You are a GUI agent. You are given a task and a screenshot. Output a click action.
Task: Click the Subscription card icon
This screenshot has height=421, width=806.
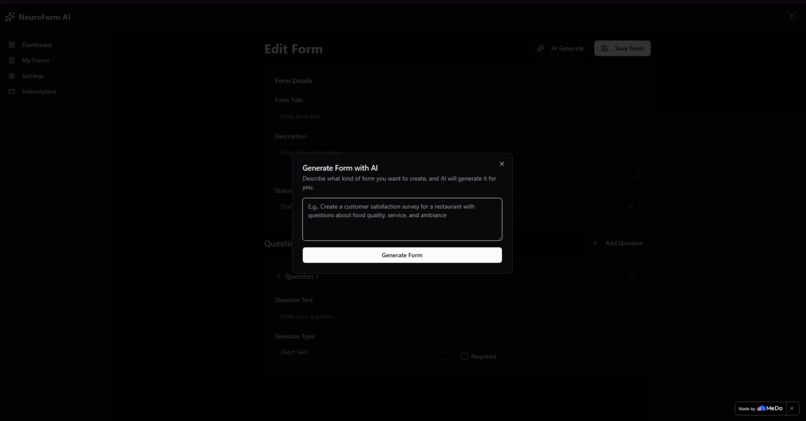click(12, 91)
